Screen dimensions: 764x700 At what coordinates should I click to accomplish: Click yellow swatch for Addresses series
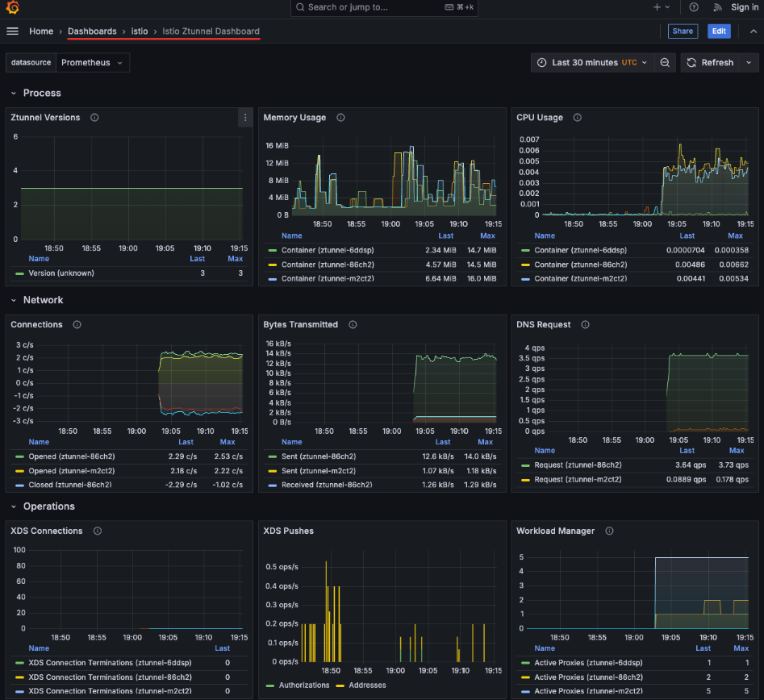tap(340, 685)
